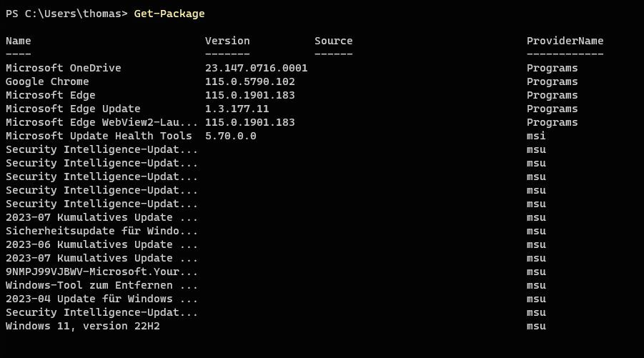Click OneDrive version 23.147.0716.0001
The width and height of the screenshot is (644, 358).
click(x=256, y=69)
